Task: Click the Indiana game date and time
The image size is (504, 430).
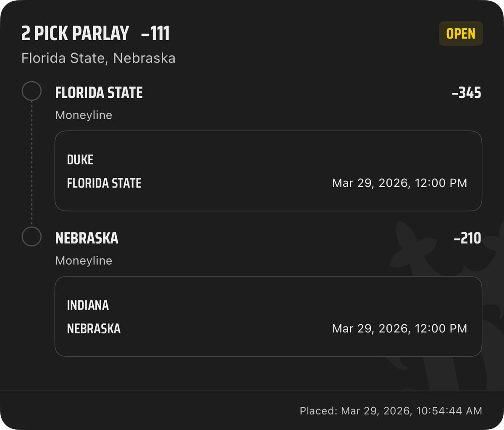Action: (x=399, y=329)
